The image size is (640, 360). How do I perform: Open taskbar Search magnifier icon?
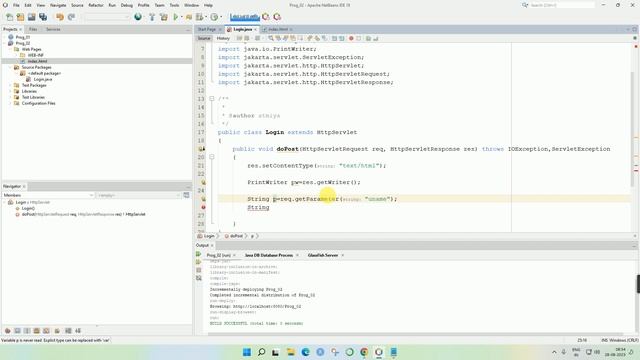[x=262, y=352]
